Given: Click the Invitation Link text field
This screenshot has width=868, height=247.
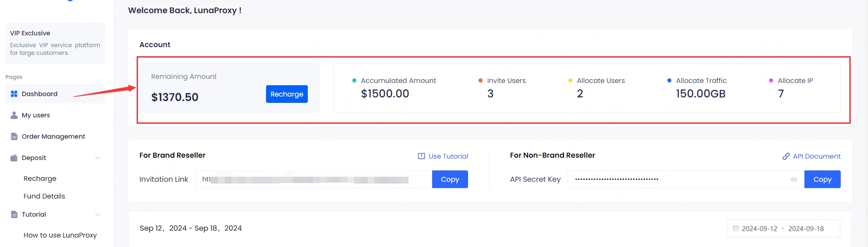Looking at the screenshot, I should tap(313, 179).
